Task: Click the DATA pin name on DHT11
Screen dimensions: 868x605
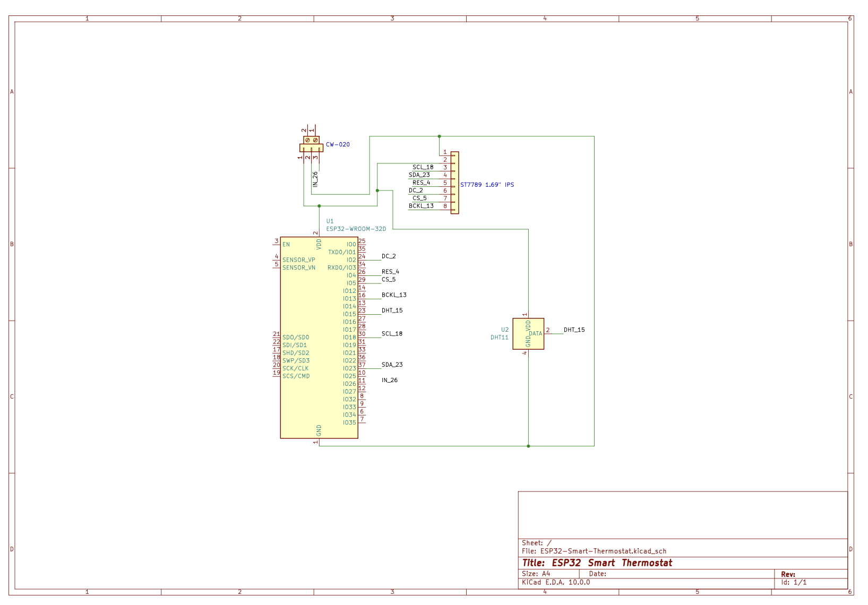Action: click(x=536, y=334)
